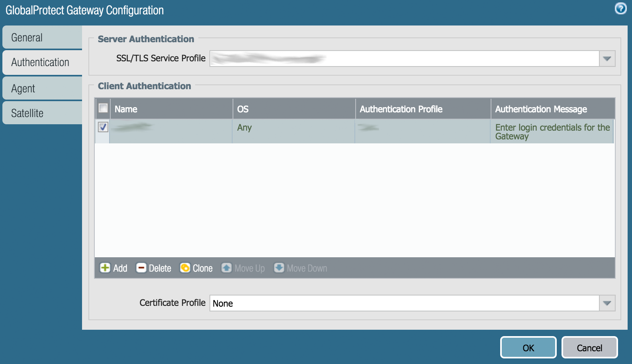Switch to the General tab

click(42, 37)
